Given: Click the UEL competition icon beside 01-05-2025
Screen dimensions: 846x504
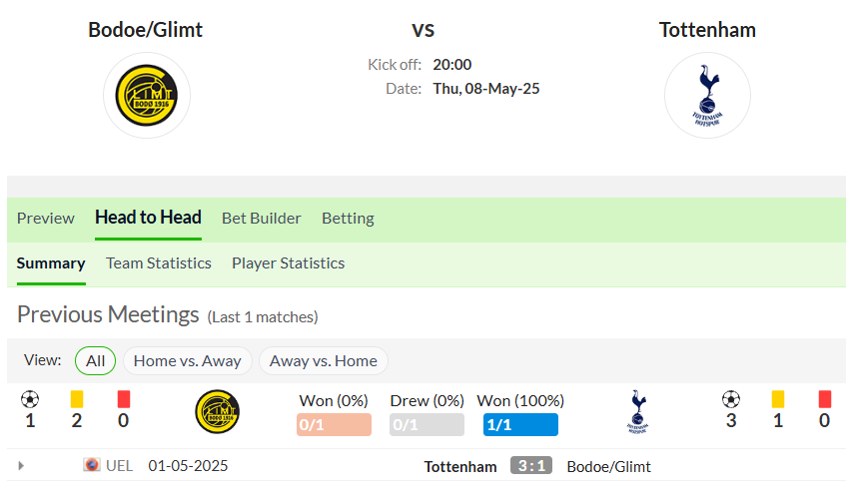Looking at the screenshot, I should click(92, 465).
